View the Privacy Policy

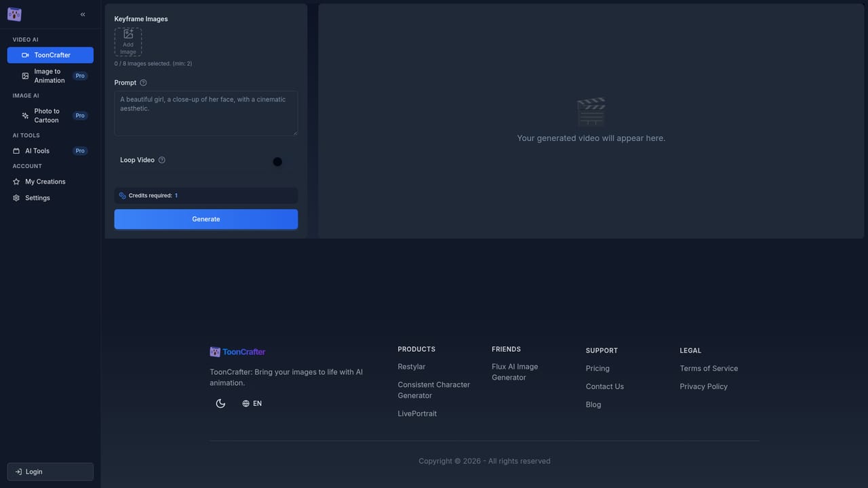[704, 386]
